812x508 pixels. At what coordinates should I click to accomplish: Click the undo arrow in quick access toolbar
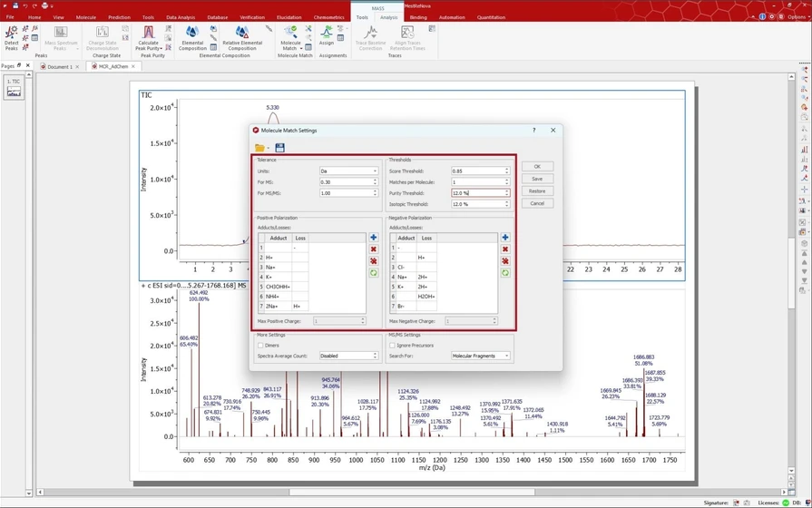click(x=24, y=5)
